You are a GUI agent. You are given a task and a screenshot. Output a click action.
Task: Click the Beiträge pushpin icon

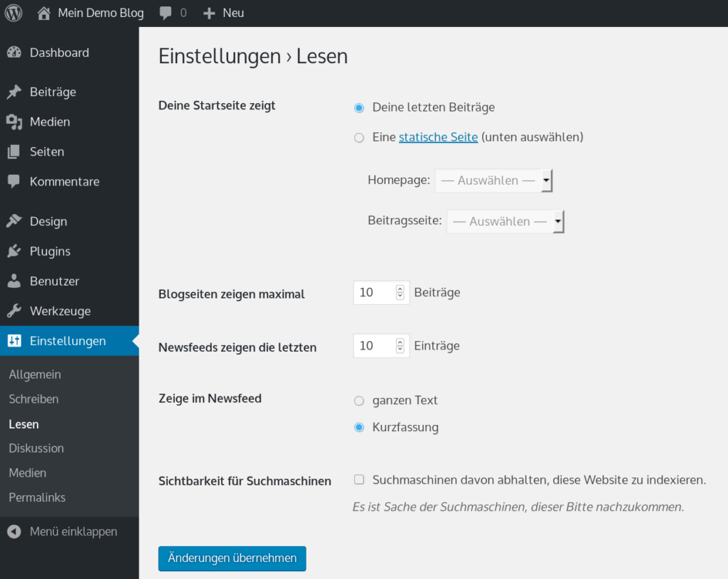14,92
